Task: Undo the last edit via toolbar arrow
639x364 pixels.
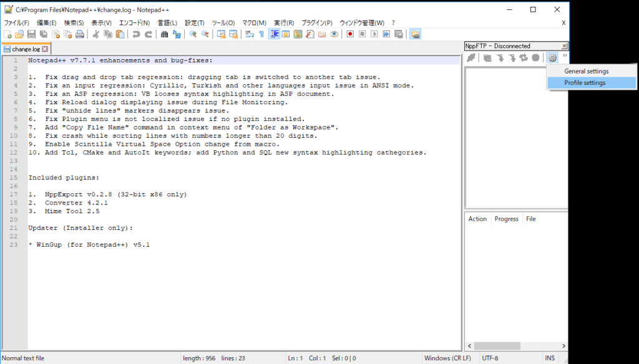Action: 136,34
